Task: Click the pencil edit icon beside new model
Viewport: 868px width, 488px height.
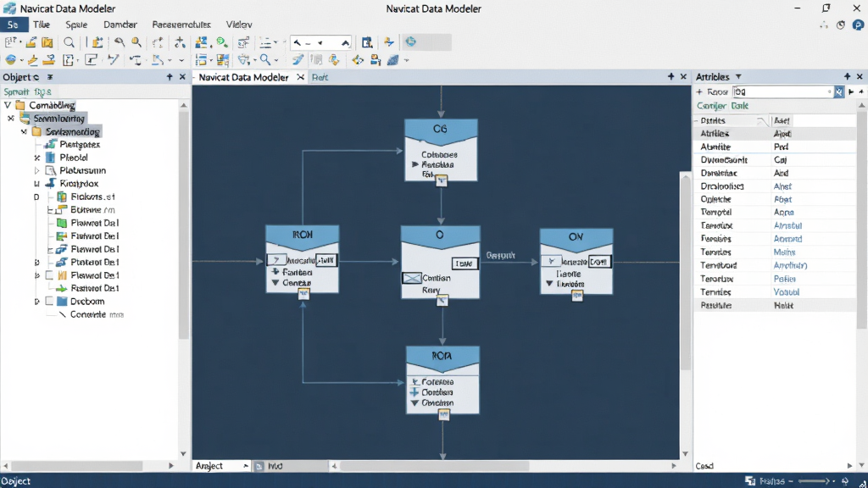Action: pos(31,42)
